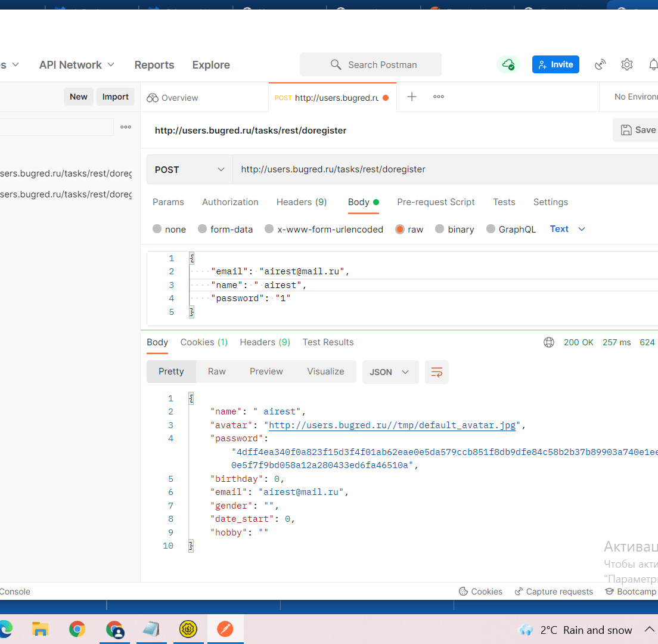Click the Invite button

(x=555, y=64)
